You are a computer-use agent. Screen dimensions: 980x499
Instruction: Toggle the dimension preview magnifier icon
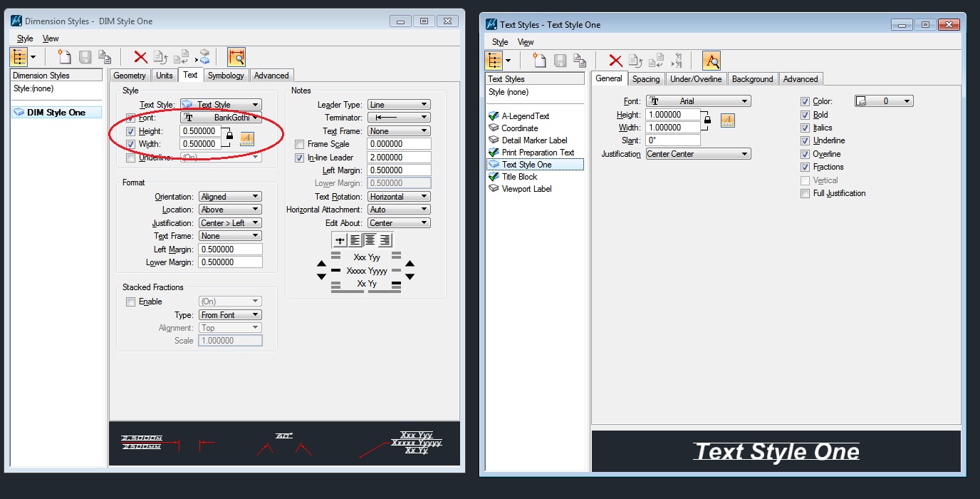coord(236,57)
